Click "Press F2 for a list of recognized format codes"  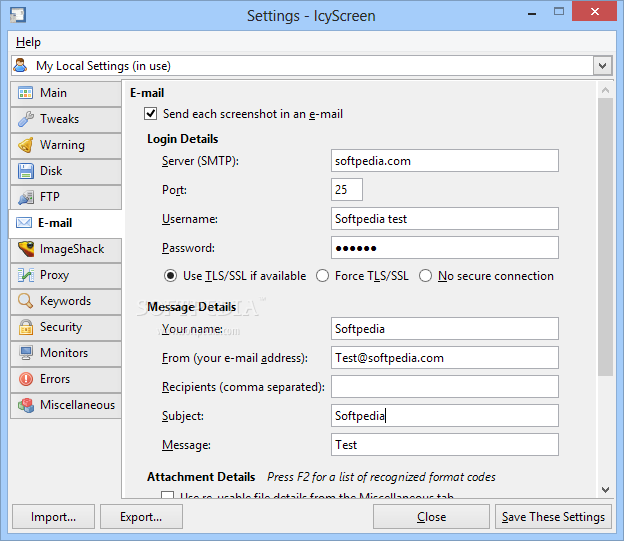pyautogui.click(x=381, y=477)
